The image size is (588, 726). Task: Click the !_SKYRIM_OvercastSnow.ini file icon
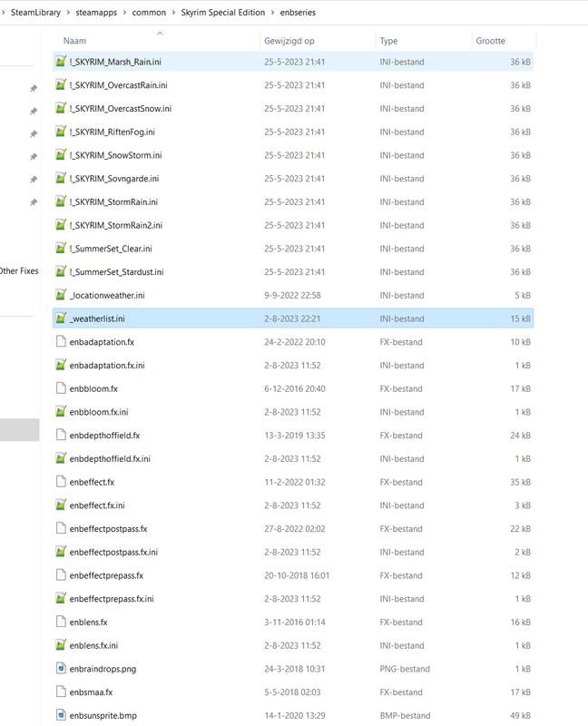pyautogui.click(x=61, y=108)
